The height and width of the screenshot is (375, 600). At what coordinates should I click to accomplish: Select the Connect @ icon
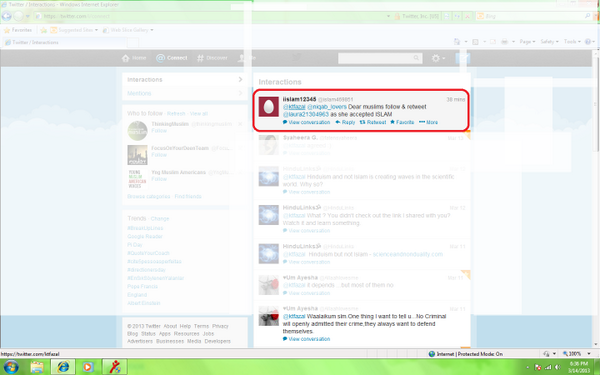[160, 58]
